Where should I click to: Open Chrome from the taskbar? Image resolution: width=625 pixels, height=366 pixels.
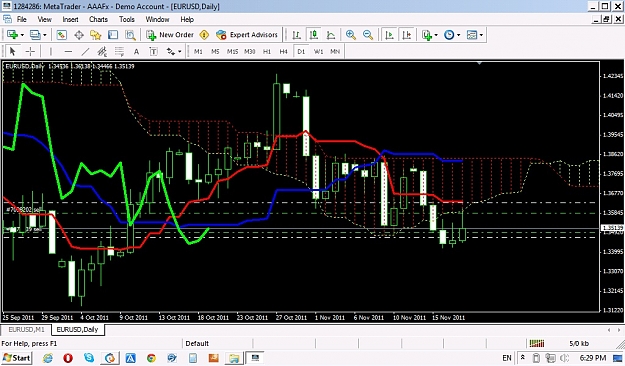coord(151,358)
